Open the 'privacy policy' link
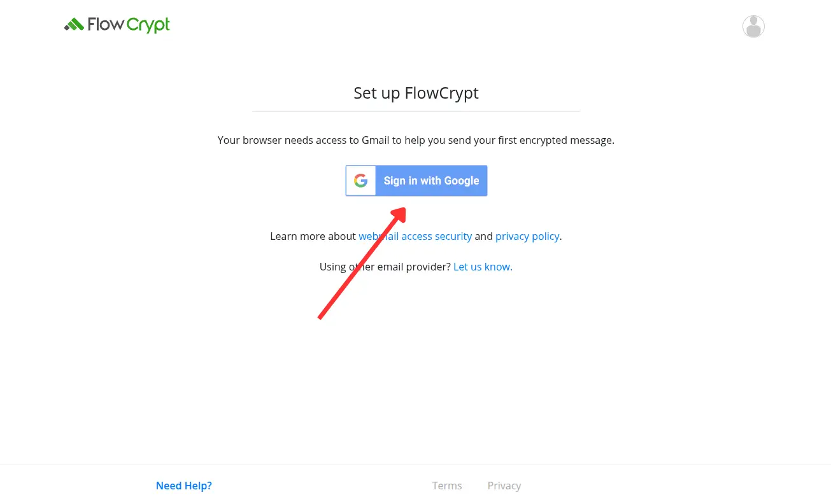Screen dimensions: 831x504 tap(527, 236)
